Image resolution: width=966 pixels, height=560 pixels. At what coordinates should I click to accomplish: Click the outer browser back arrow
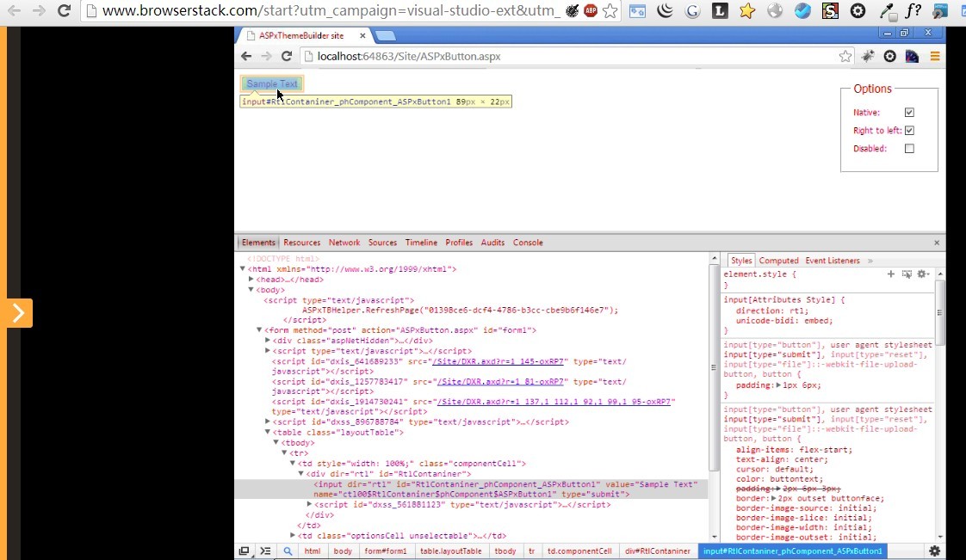pos(14,10)
